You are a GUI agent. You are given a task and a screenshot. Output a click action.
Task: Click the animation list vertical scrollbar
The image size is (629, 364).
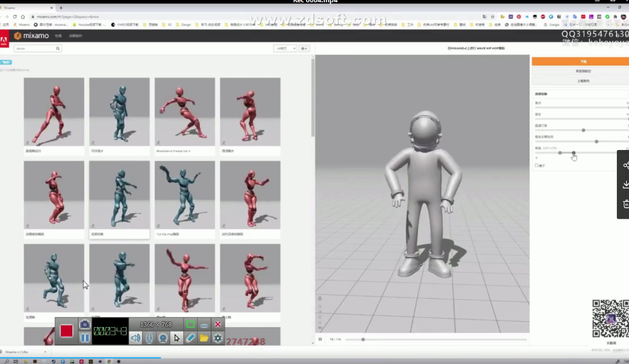[x=313, y=98]
